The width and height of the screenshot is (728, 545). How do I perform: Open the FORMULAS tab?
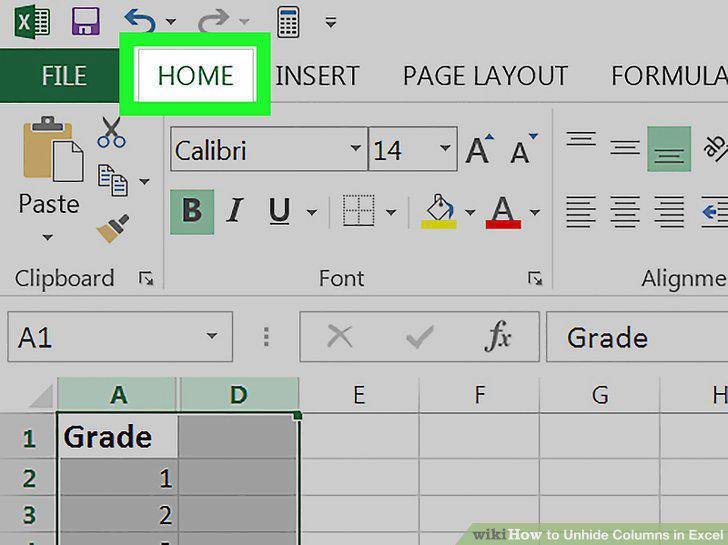[x=669, y=76]
